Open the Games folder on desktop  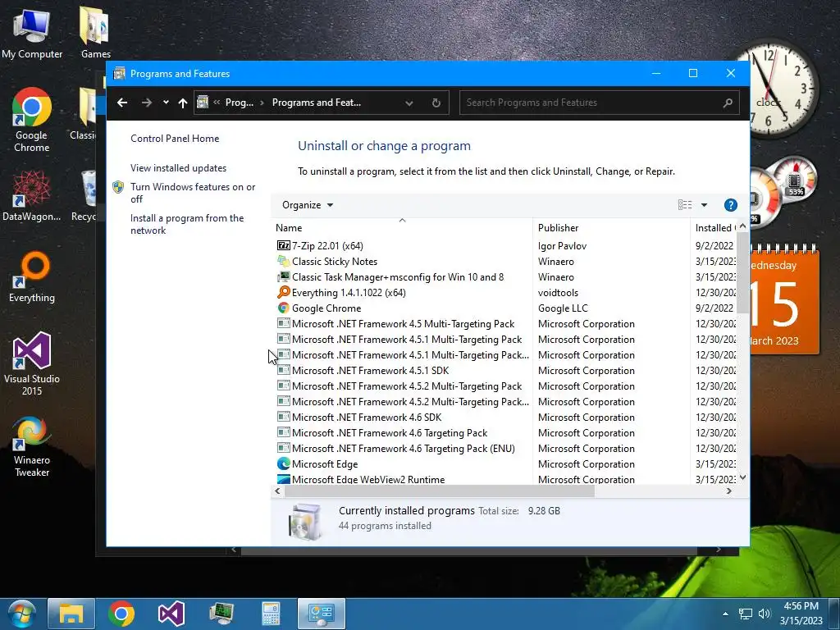tap(95, 33)
